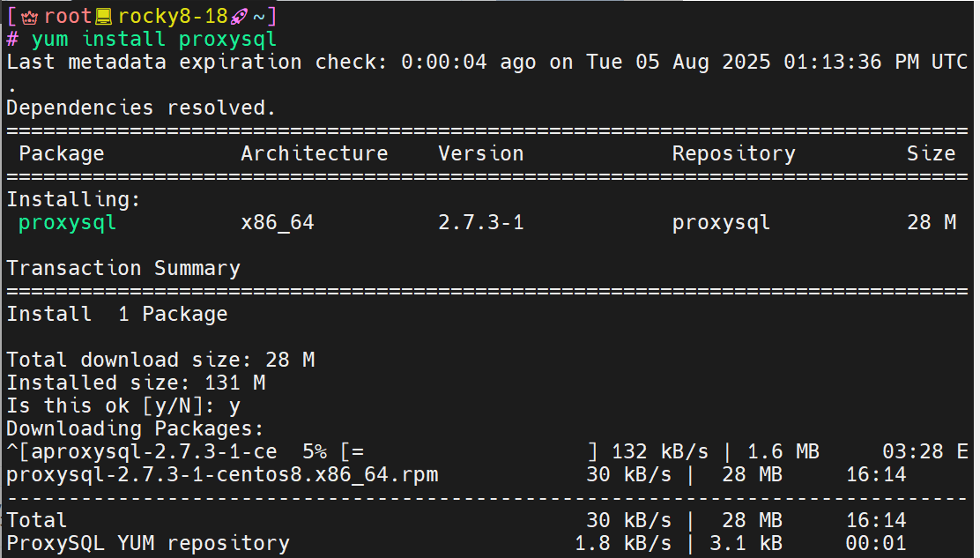
Task: Click the 5% download progress bar
Action: click(470, 451)
